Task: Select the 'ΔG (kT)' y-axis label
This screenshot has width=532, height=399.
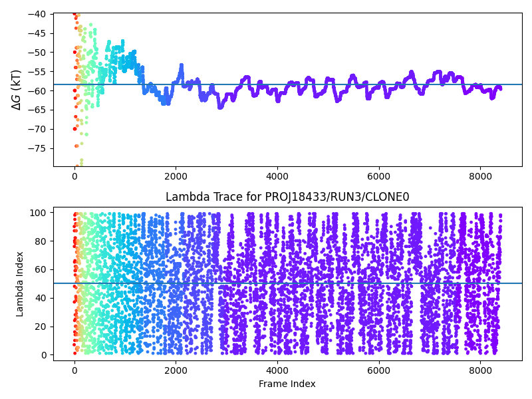Action: point(17,90)
